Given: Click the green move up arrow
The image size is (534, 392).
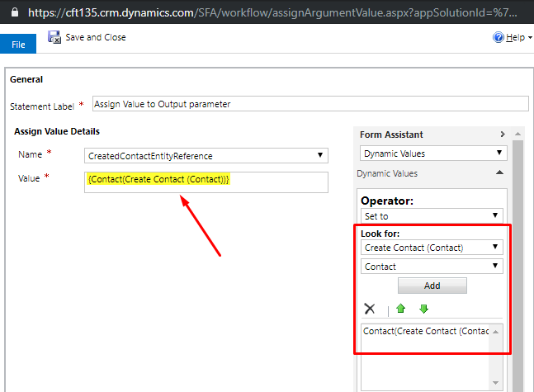Looking at the screenshot, I should tap(401, 309).
